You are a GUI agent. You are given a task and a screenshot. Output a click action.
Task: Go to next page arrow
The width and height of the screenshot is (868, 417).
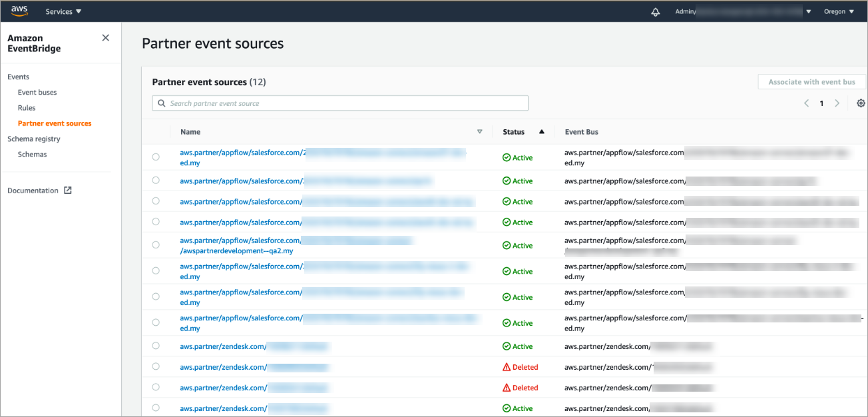837,103
